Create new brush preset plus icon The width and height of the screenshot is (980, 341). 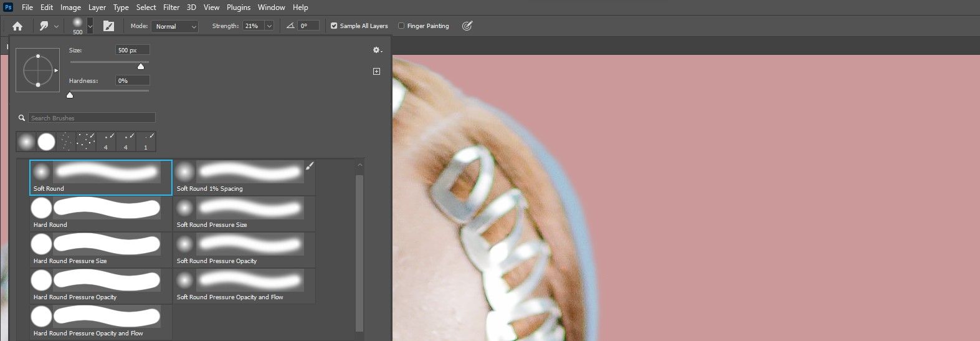[376, 72]
